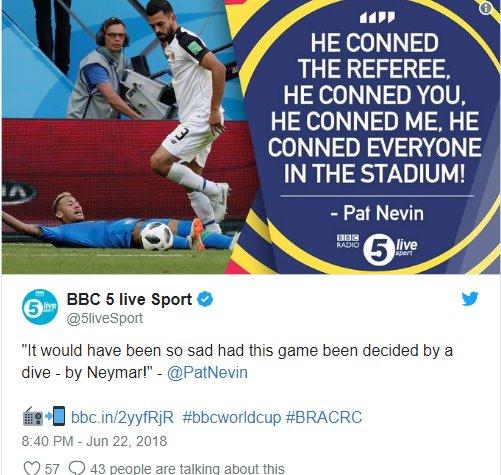501x475 pixels.
Task: Like the tweet with heart icon
Action: tap(32, 468)
